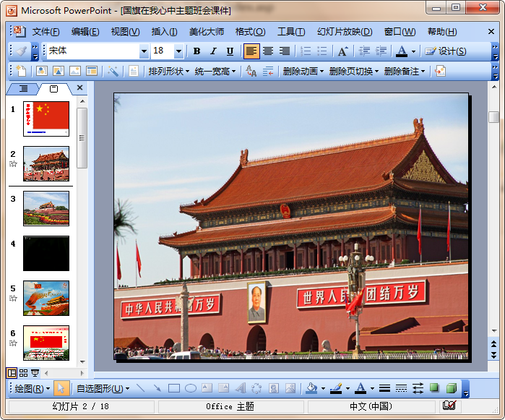
Task: Toggle Bold formatting
Action: click(x=197, y=51)
